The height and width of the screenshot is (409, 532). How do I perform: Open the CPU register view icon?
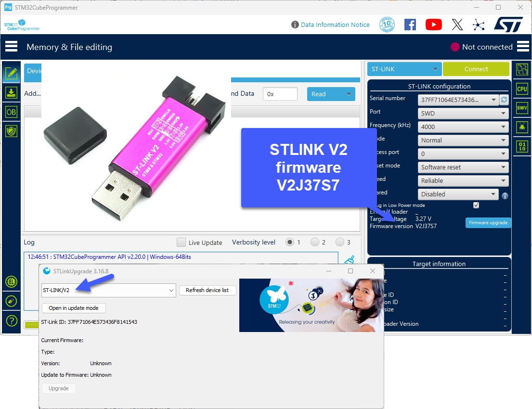pos(523,89)
